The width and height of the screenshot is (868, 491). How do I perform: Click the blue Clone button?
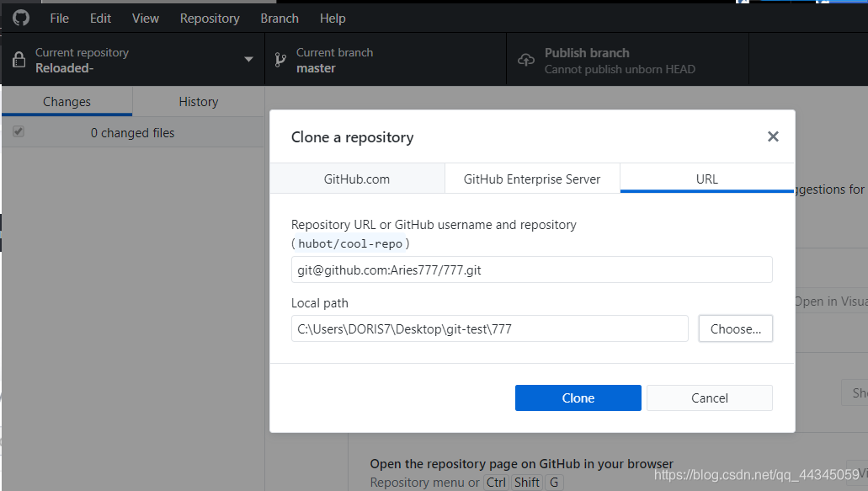click(x=578, y=398)
